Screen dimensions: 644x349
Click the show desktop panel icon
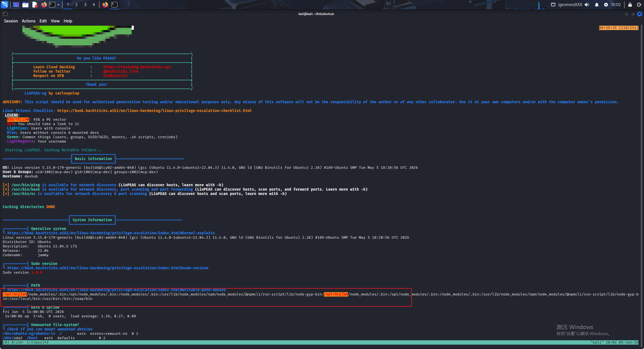pos(16,5)
